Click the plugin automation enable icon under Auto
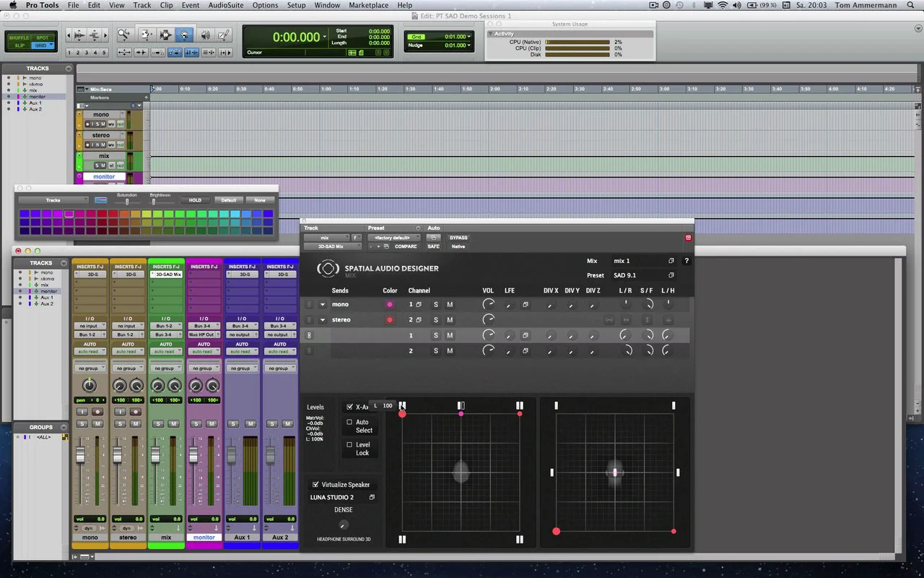 (433, 238)
